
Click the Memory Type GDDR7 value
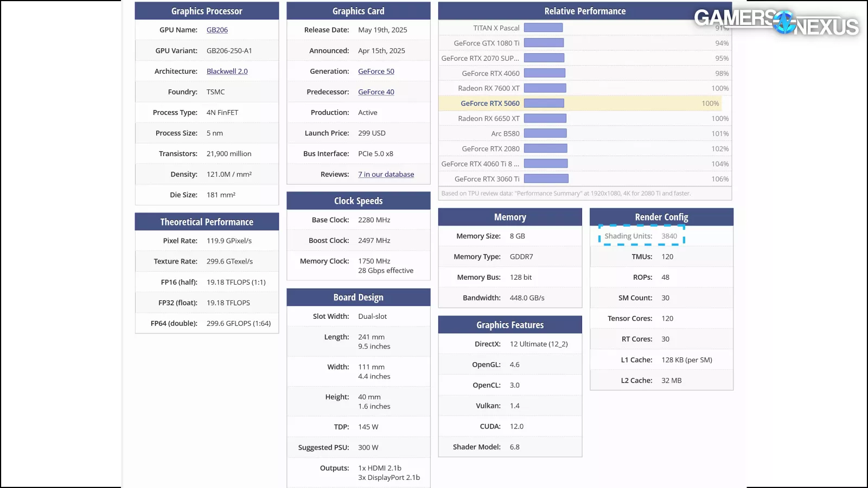click(521, 256)
